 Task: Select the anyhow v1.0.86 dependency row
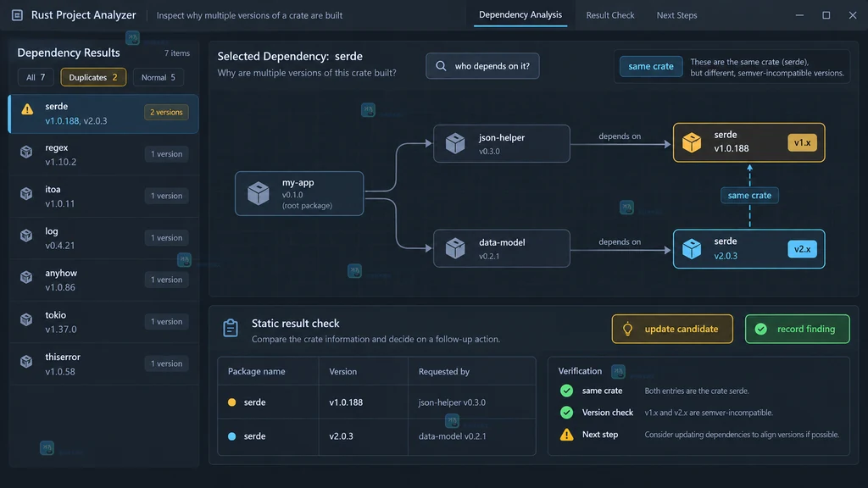pyautogui.click(x=103, y=280)
